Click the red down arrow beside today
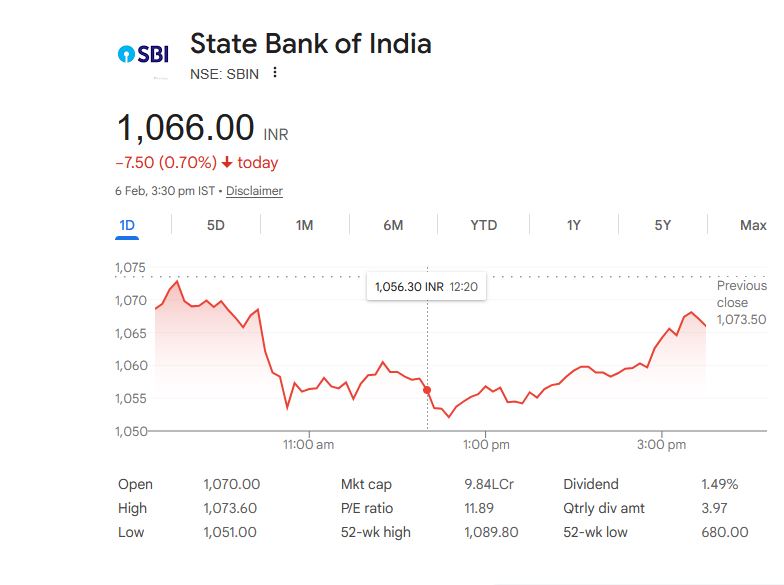The width and height of the screenshot is (784, 585). [227, 163]
